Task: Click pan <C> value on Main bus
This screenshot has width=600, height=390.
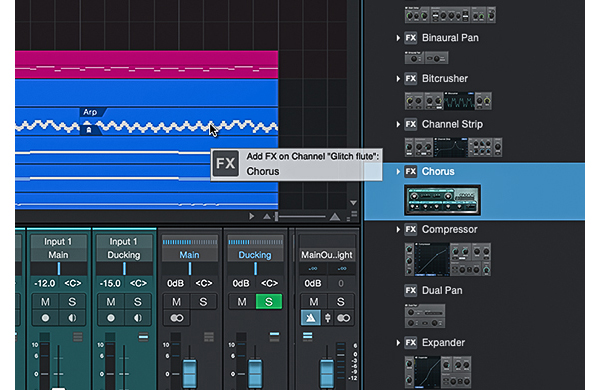Action: [x=204, y=284]
